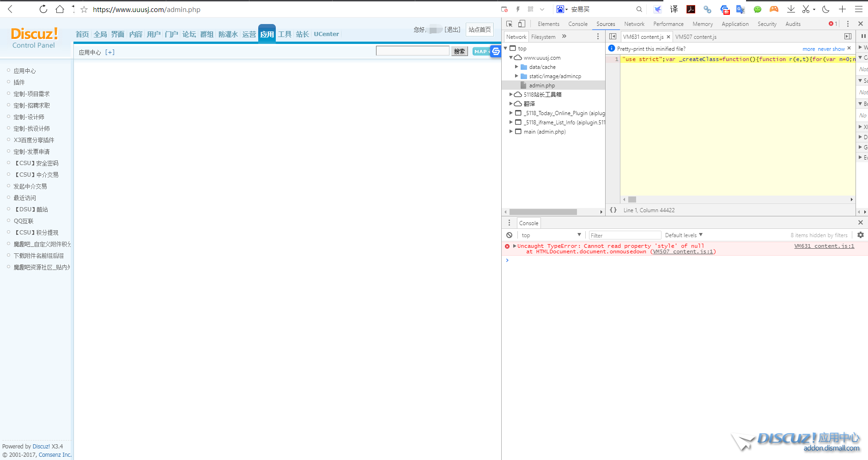Click the inspect element picker icon
The image size is (868, 460).
point(509,24)
